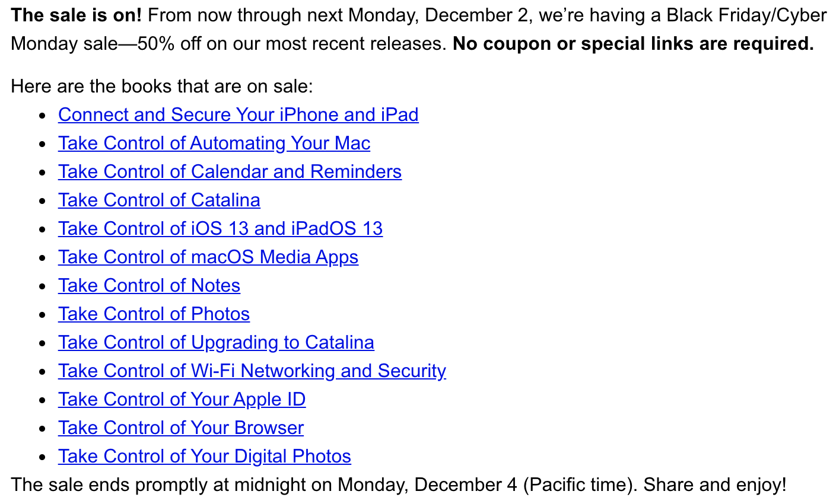Select the Take Control of Notes link
Screen dimensions: 833x504
coord(149,285)
